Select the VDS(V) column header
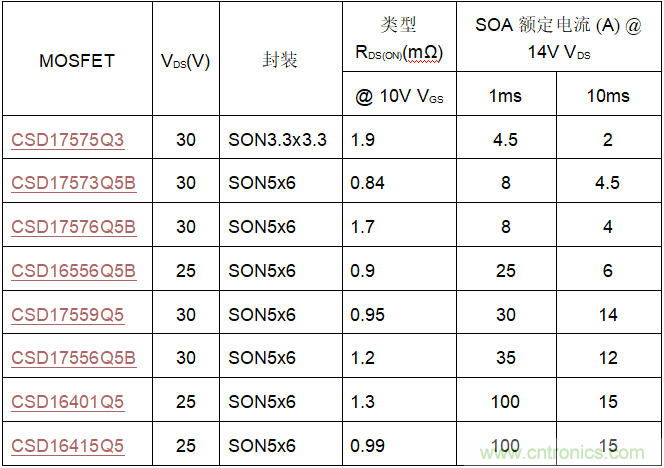This screenshot has height=468, width=664. [185, 61]
